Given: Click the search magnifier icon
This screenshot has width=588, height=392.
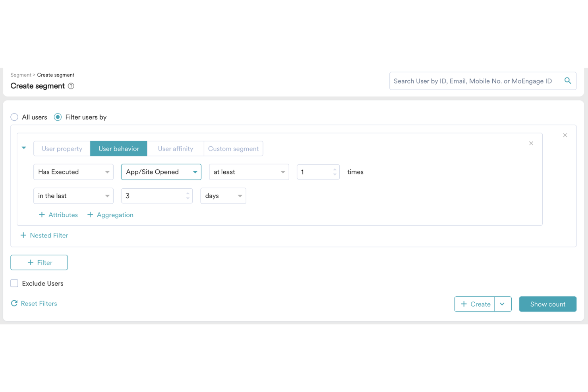Looking at the screenshot, I should [x=568, y=81].
